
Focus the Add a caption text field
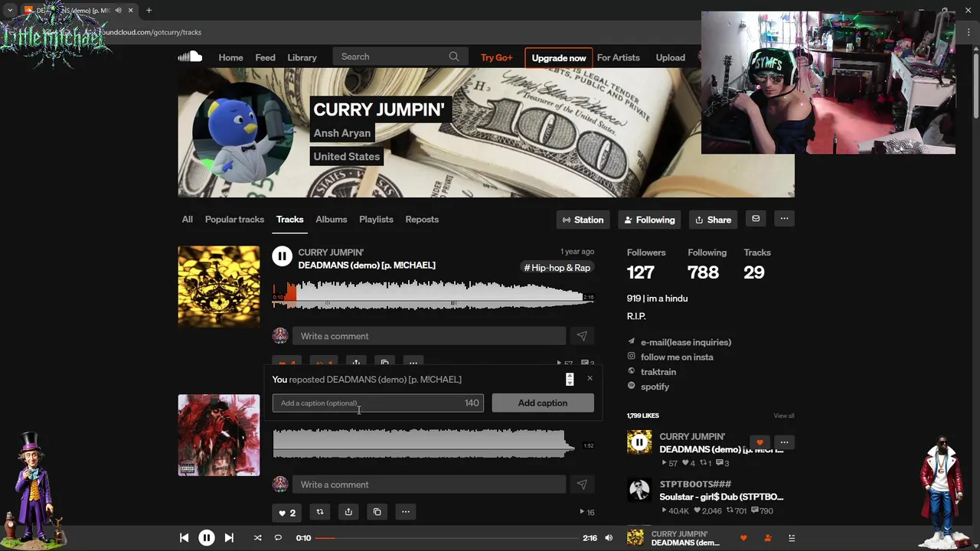(x=377, y=403)
